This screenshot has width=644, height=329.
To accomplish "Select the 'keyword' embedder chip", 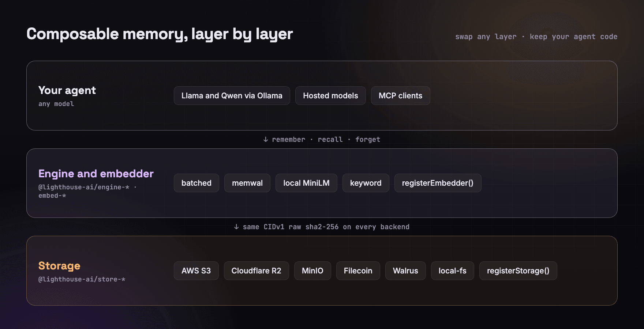I will 366,183.
